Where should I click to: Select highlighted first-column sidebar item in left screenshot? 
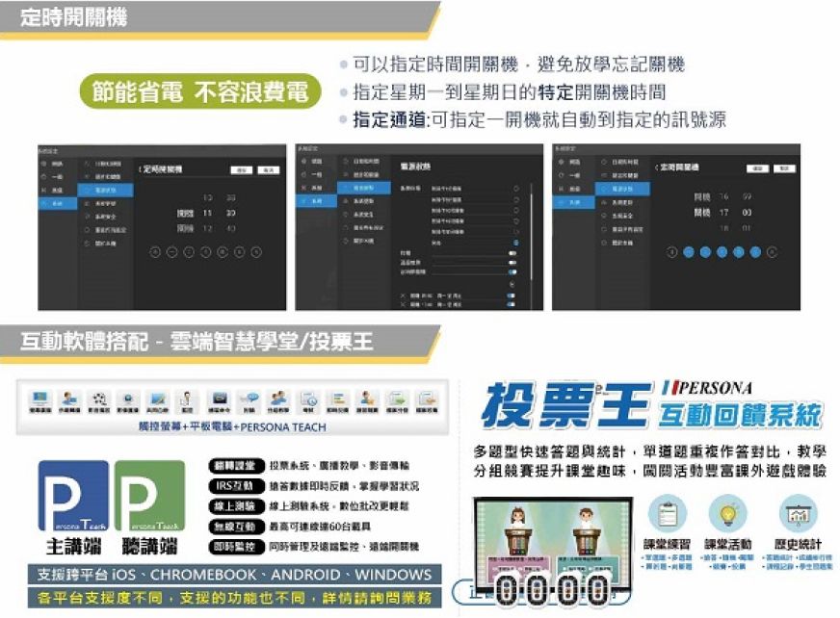(x=58, y=203)
